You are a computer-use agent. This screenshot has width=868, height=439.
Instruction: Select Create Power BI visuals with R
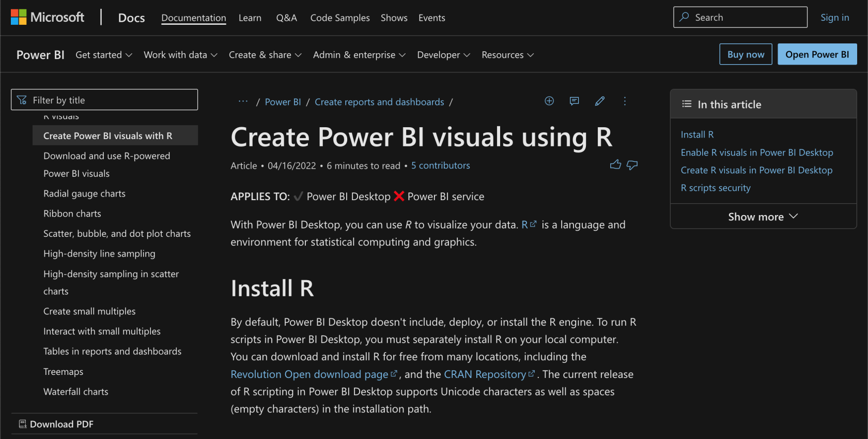(x=115, y=135)
